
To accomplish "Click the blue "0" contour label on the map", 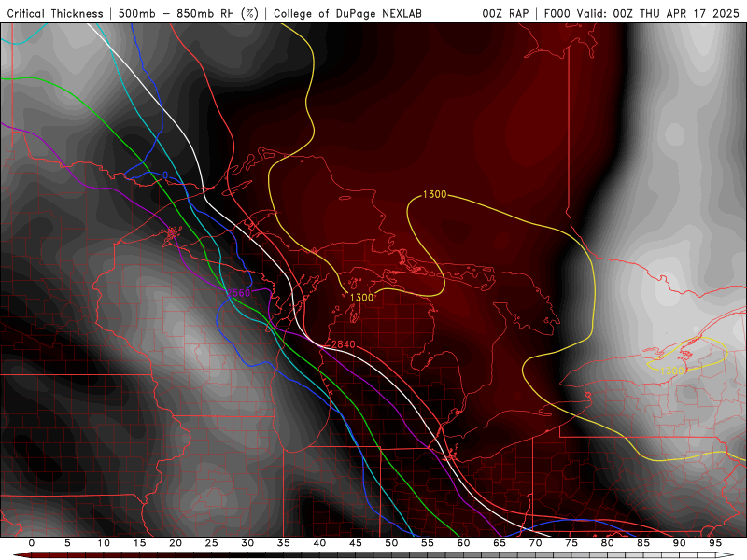I will [x=165, y=175].
